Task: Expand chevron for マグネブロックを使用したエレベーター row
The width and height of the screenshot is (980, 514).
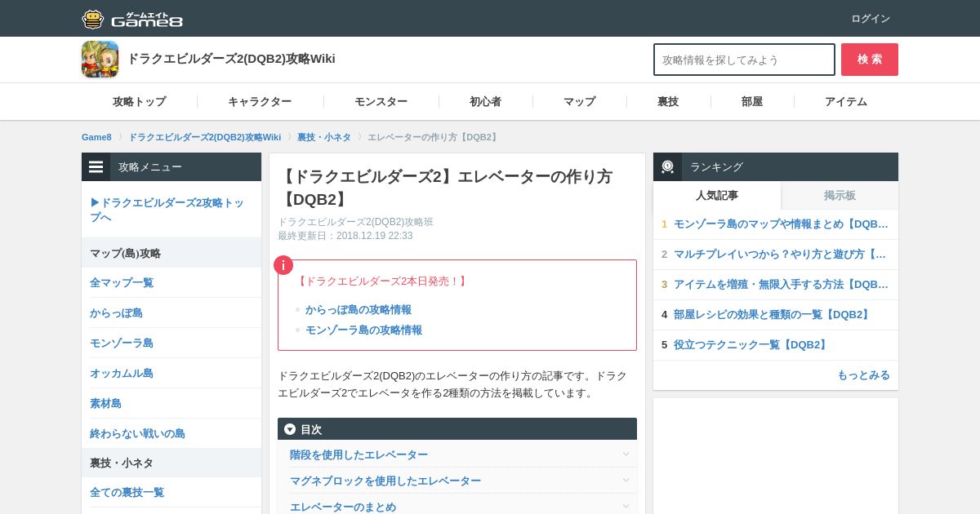Action: (626, 481)
